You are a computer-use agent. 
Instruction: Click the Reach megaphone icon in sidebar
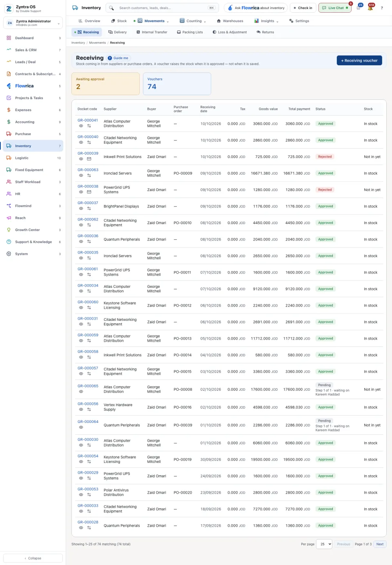(x=9, y=218)
